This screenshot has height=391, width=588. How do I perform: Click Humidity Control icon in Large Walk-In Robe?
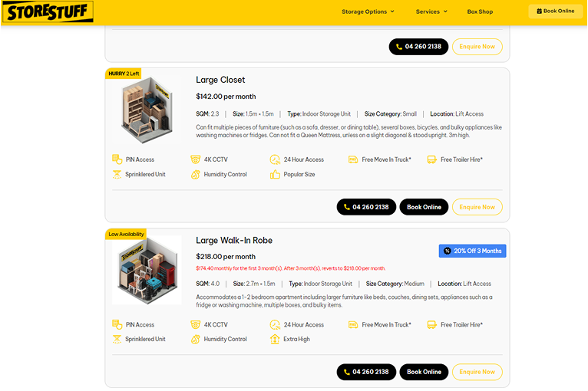pyautogui.click(x=196, y=339)
